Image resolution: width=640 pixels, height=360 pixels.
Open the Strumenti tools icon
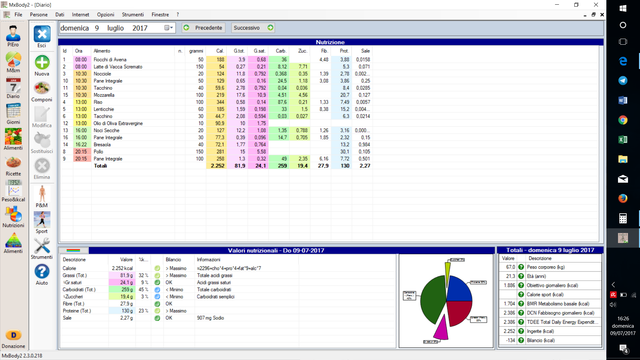[42, 245]
